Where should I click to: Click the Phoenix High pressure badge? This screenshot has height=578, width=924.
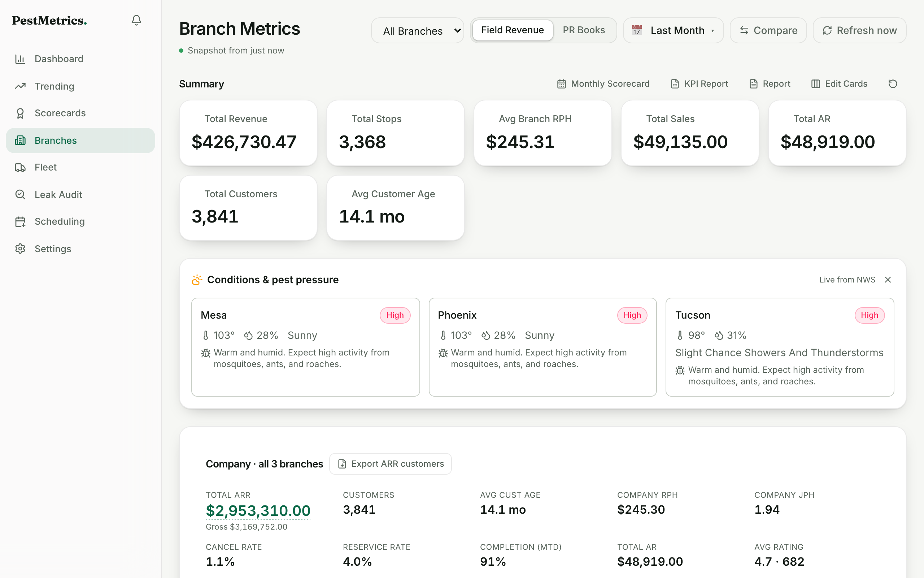pos(632,315)
